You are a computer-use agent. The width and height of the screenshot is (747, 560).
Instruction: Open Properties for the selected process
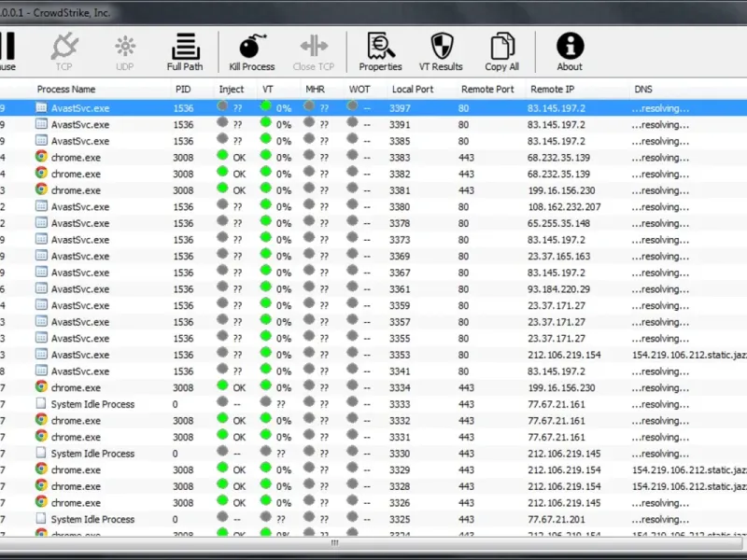click(380, 51)
